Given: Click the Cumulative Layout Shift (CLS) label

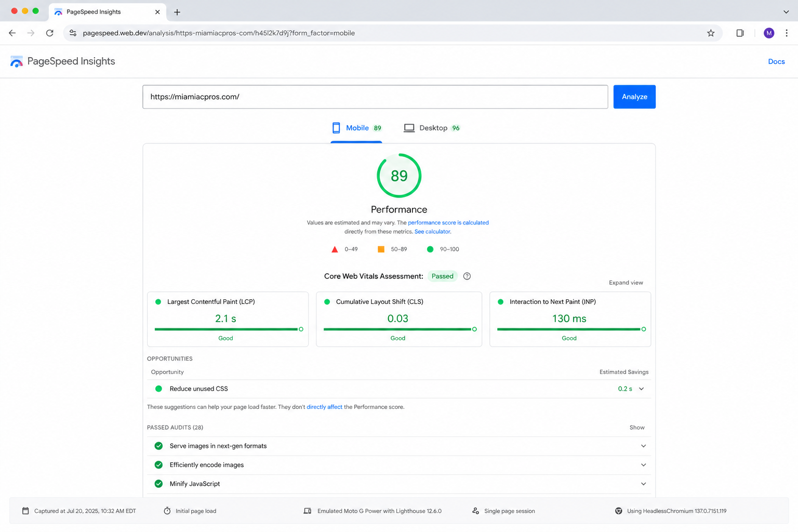Looking at the screenshot, I should 380,302.
